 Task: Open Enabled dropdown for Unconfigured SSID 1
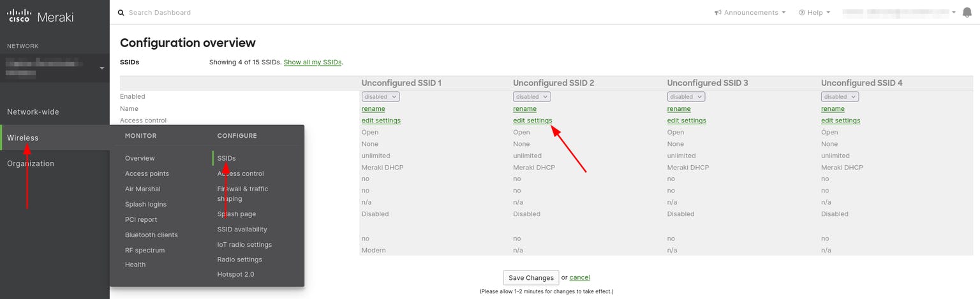380,97
